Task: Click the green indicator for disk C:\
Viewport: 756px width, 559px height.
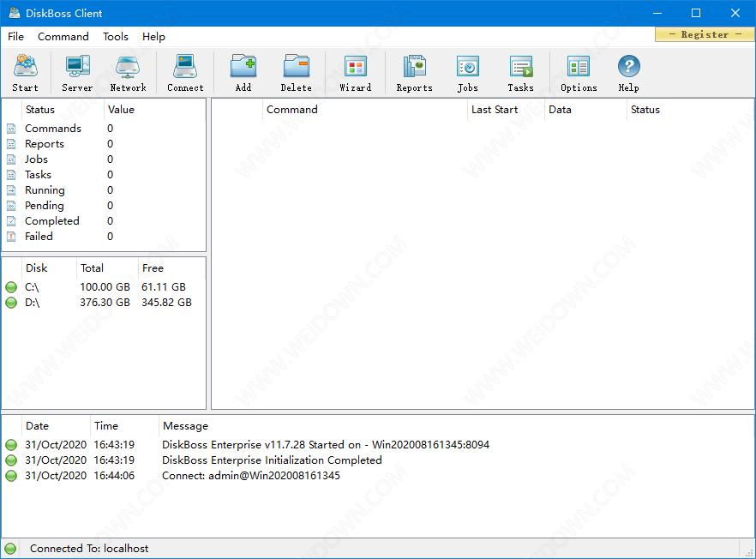Action: click(11, 287)
